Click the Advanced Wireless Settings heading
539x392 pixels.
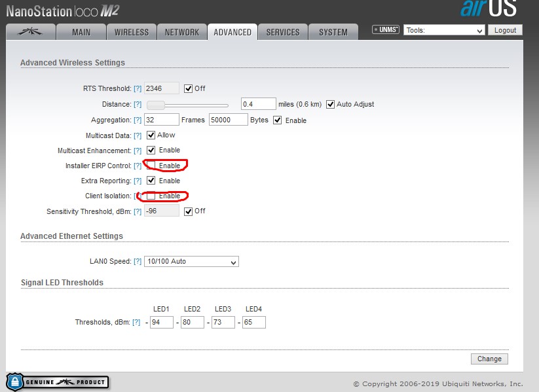click(73, 63)
